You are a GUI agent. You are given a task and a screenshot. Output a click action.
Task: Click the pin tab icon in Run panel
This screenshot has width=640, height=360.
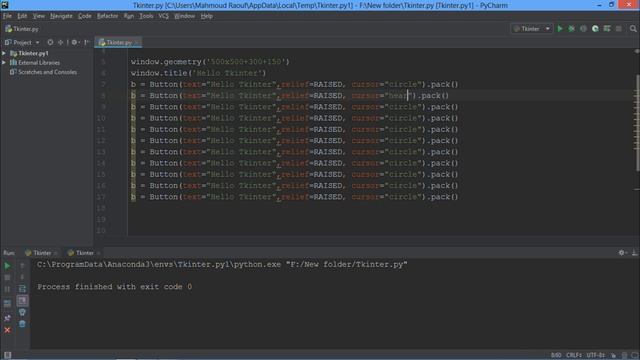point(7,318)
